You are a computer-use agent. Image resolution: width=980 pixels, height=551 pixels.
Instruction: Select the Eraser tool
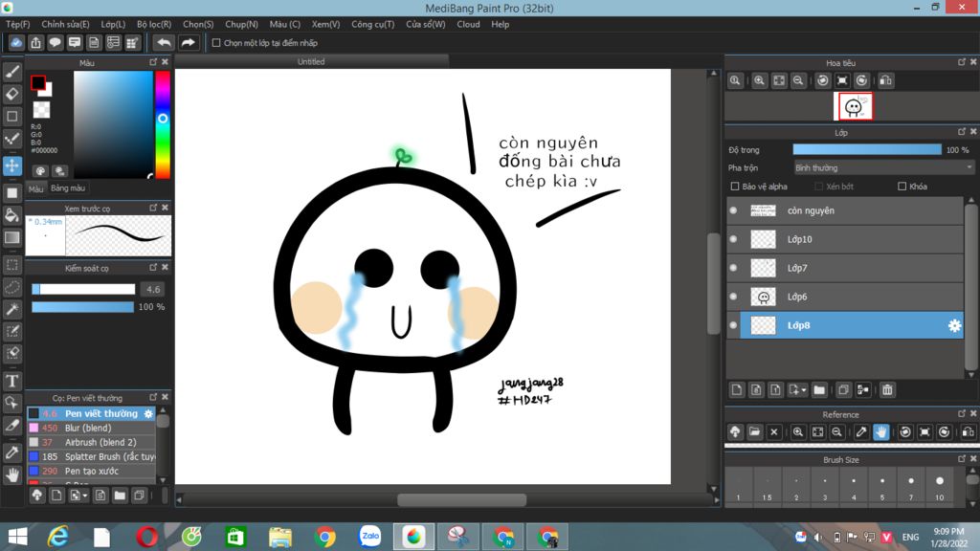coord(11,94)
